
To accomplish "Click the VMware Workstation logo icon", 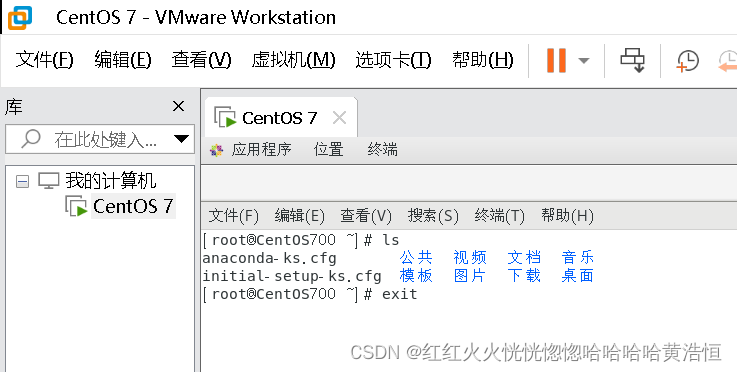I will 20,18.
